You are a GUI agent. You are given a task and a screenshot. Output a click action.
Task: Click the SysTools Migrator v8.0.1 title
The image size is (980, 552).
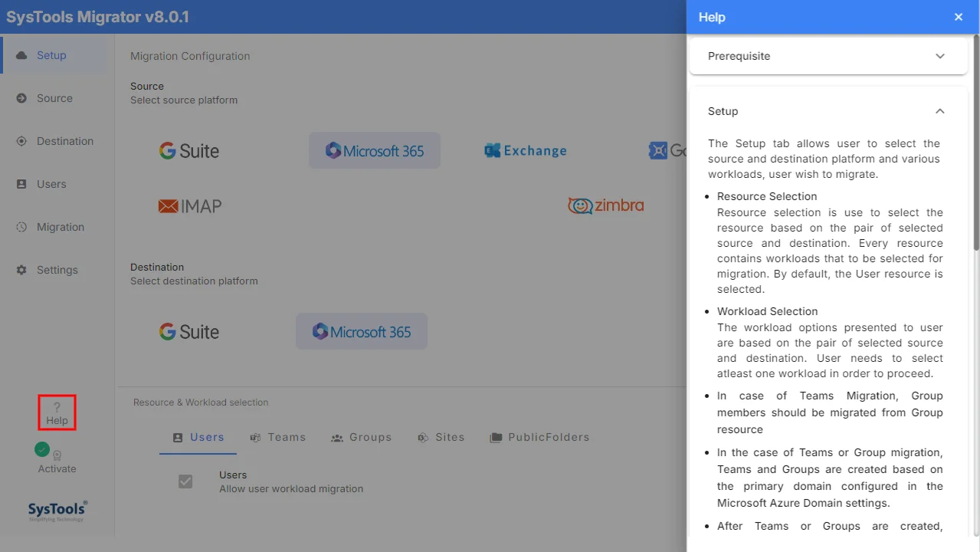98,17
